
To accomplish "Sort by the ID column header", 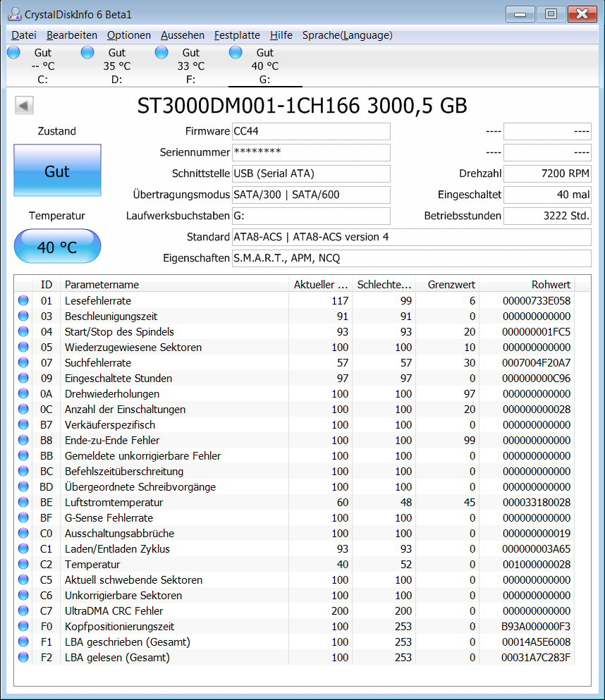I will click(x=46, y=284).
